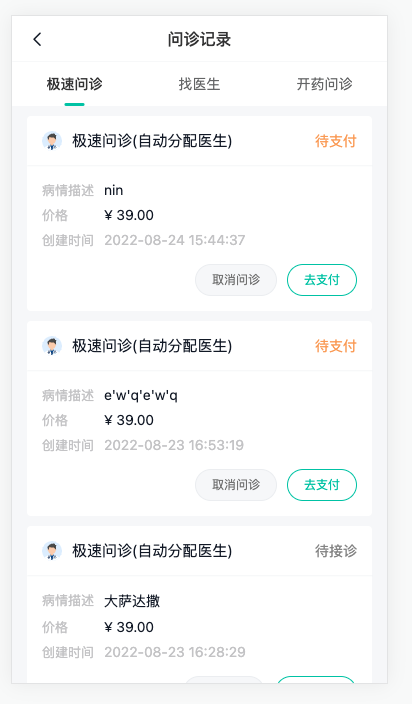The width and height of the screenshot is (412, 704).
Task: Click doctor avatar on first consultation card
Action: tap(52, 141)
